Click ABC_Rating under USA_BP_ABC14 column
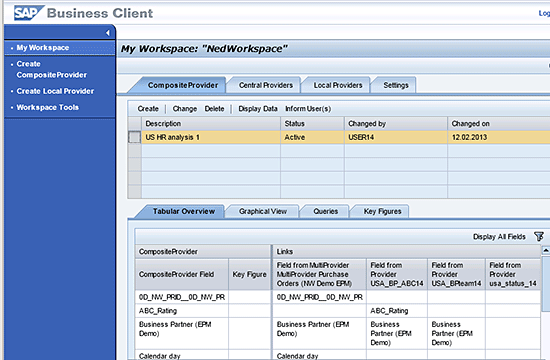The width and height of the screenshot is (550, 360). pos(397,311)
